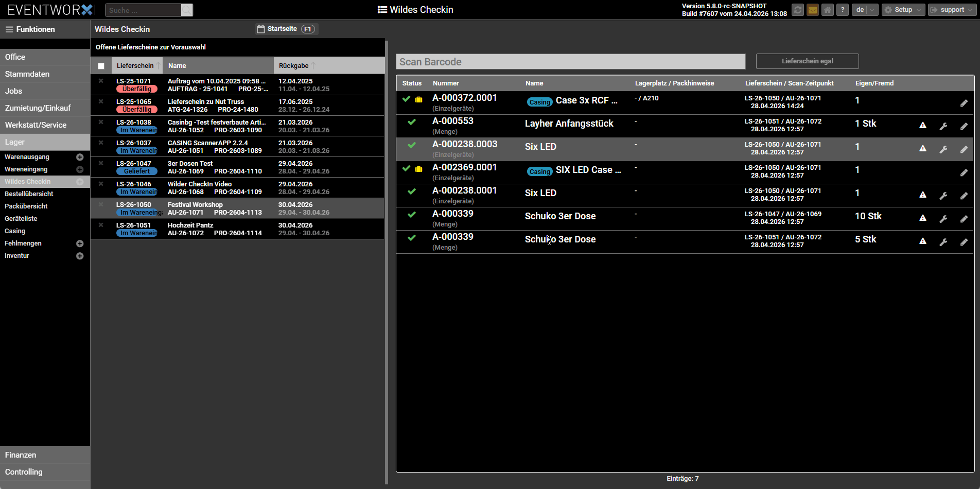Screen dimensions: 980x489
Task: Expand the Setup dropdown menu
Action: click(x=903, y=10)
